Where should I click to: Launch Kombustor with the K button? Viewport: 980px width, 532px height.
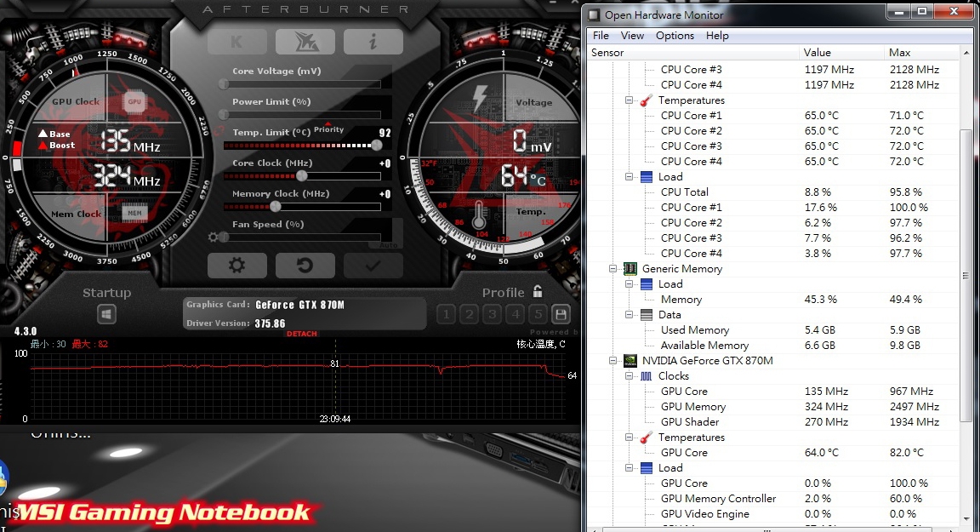pyautogui.click(x=236, y=42)
